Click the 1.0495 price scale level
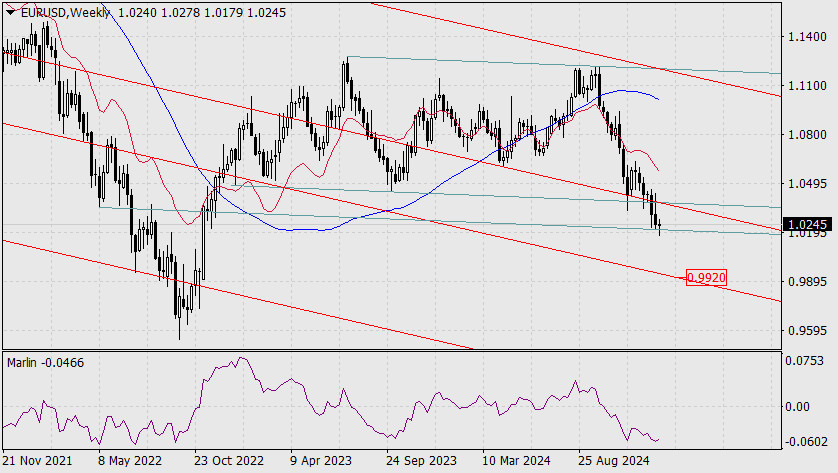The image size is (838, 473). 807,184
